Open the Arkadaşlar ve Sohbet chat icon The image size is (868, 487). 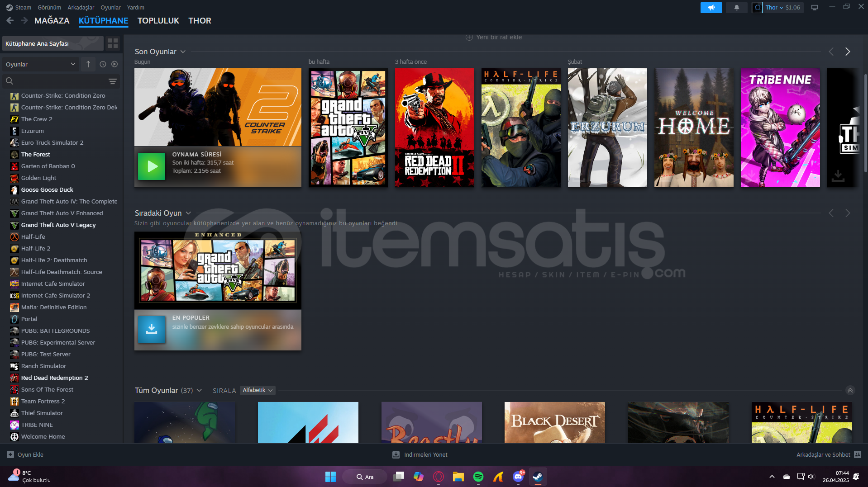click(858, 454)
